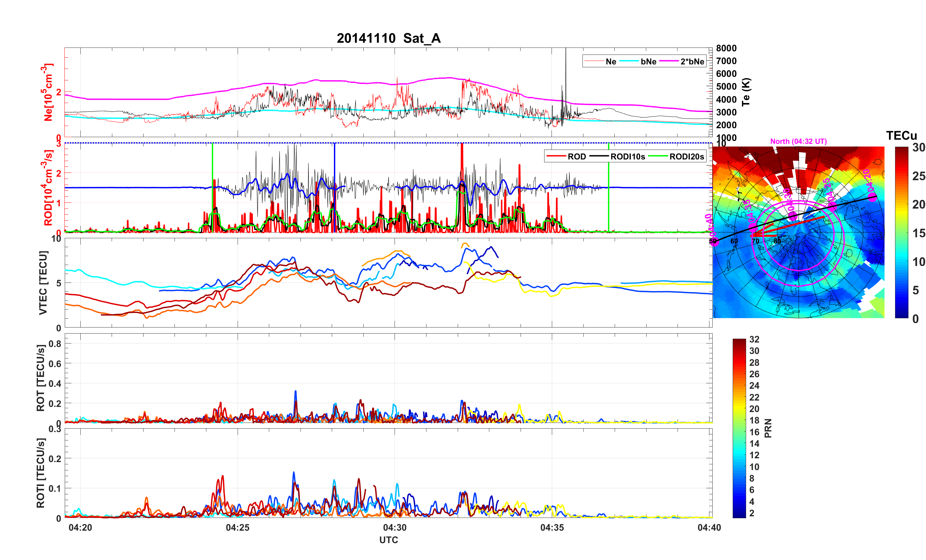Click the polar TEC map center
The height and width of the screenshot is (560, 926).
point(798,233)
